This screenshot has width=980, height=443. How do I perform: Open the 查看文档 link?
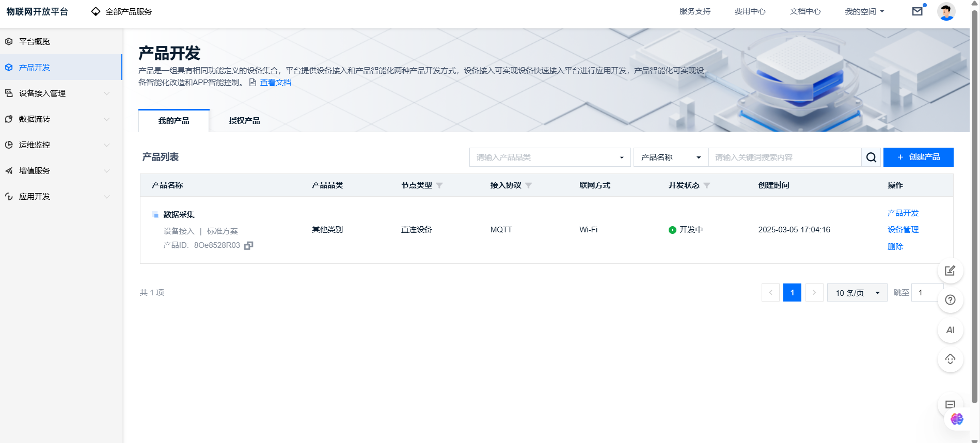(x=275, y=83)
